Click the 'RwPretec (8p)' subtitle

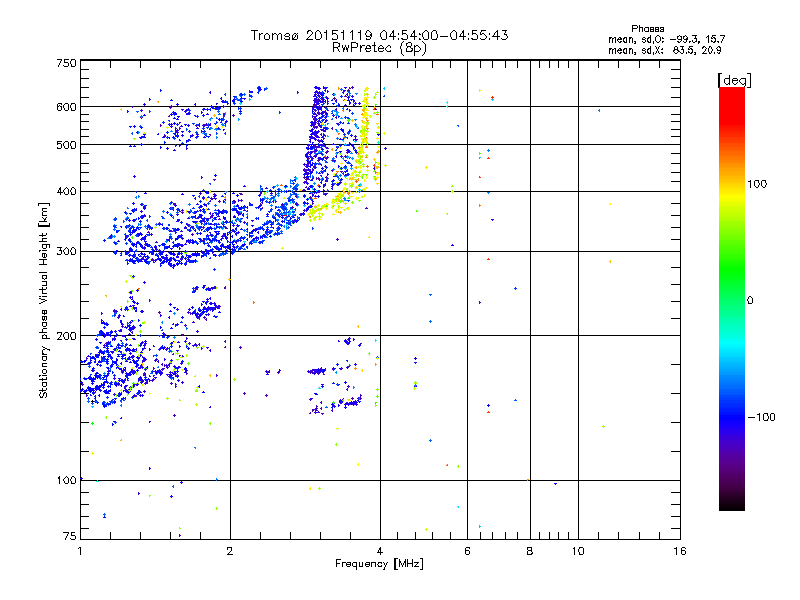coord(379,48)
